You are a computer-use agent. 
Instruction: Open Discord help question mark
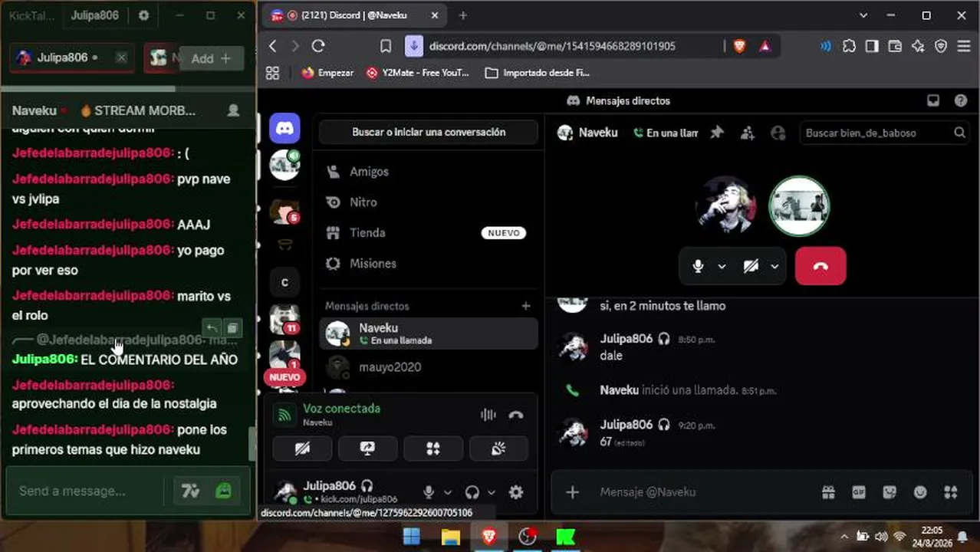[961, 100]
